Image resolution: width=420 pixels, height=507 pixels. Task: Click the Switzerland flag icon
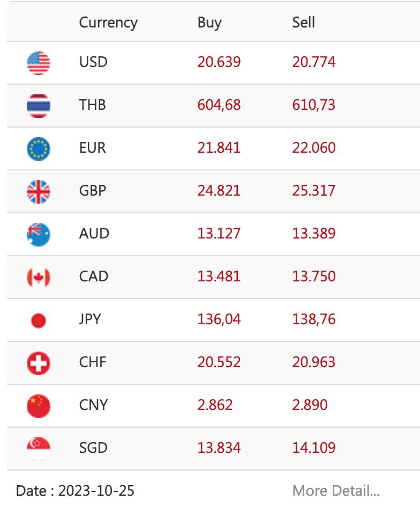click(x=39, y=363)
